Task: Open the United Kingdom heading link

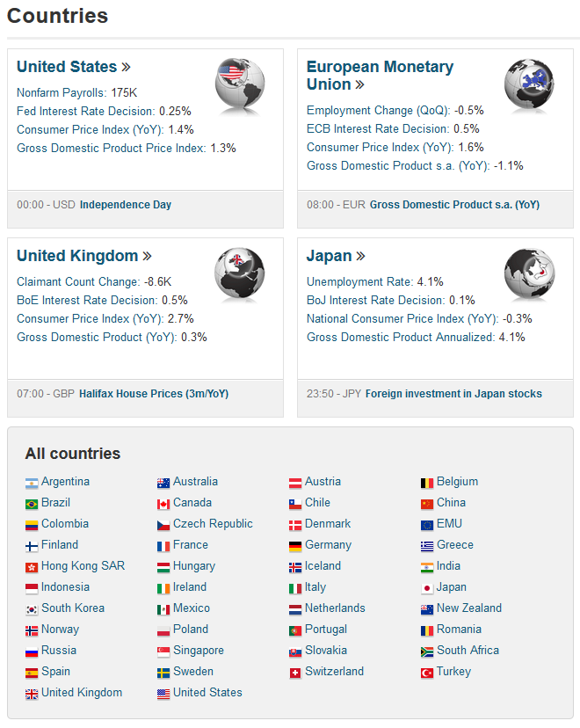Action: pyautogui.click(x=77, y=256)
